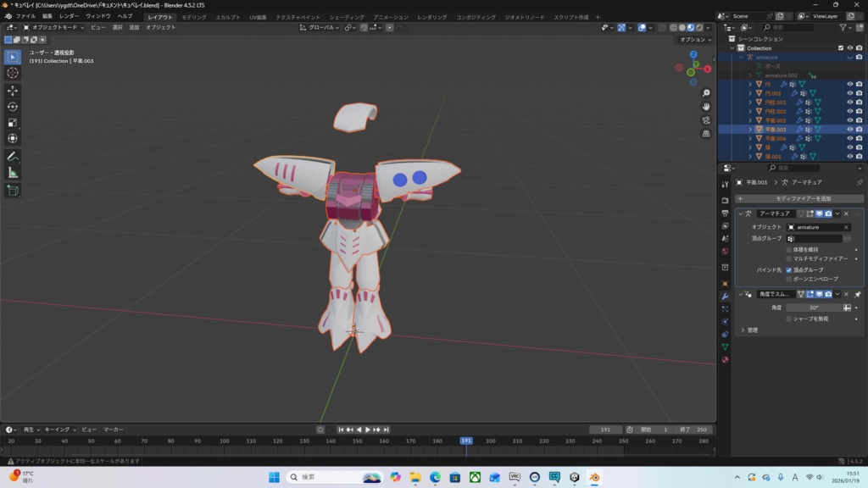Open the オブジェクトモード dropdown
Viewport: 868px width, 488px height.
tap(54, 27)
